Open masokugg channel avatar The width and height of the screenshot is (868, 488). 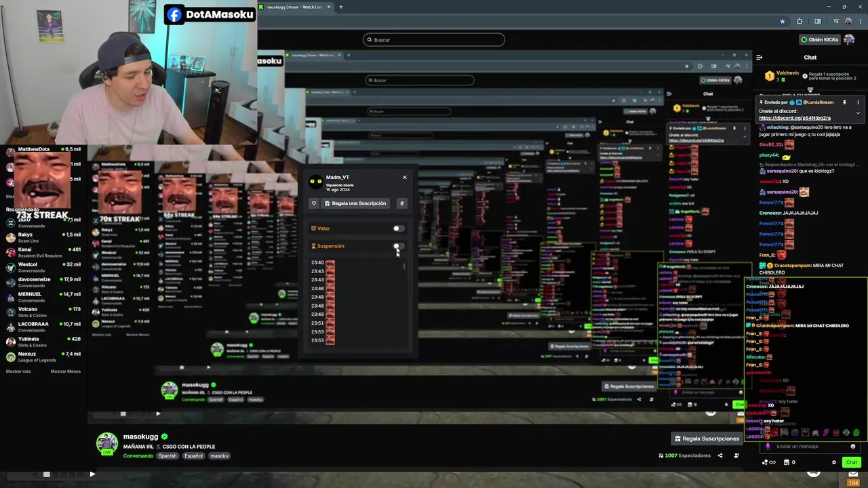tap(107, 443)
